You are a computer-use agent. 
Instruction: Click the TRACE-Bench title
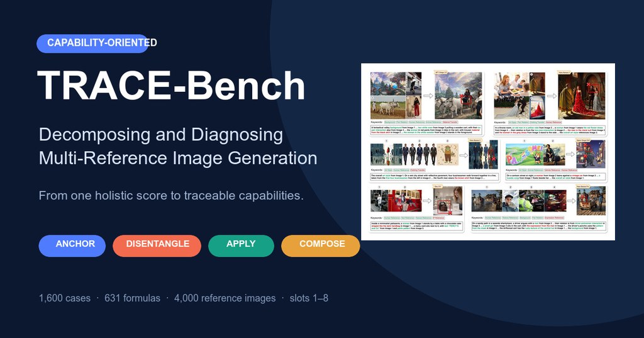[171, 86]
